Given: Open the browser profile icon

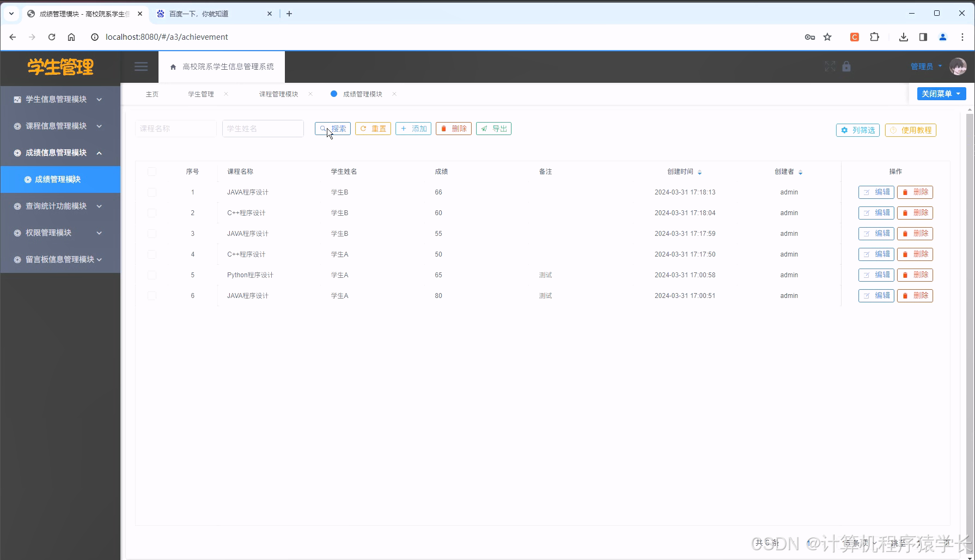Looking at the screenshot, I should click(x=943, y=37).
